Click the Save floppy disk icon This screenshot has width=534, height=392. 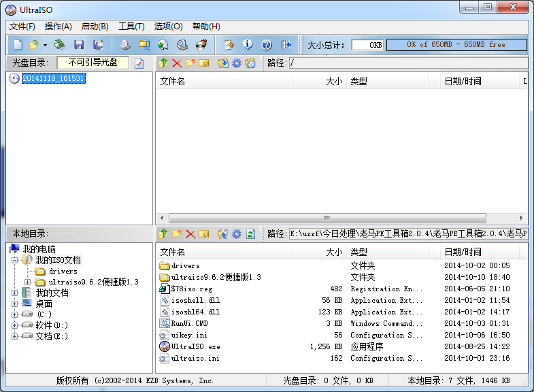click(x=79, y=45)
